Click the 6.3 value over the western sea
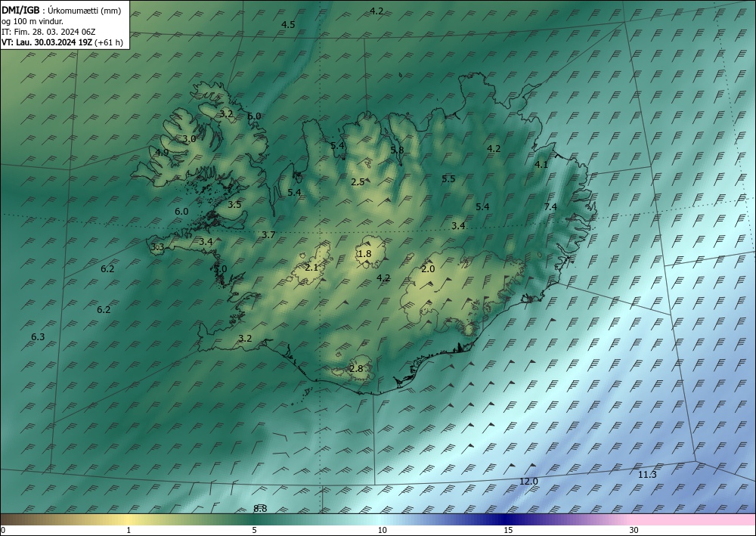The height and width of the screenshot is (536, 756). pos(38,337)
